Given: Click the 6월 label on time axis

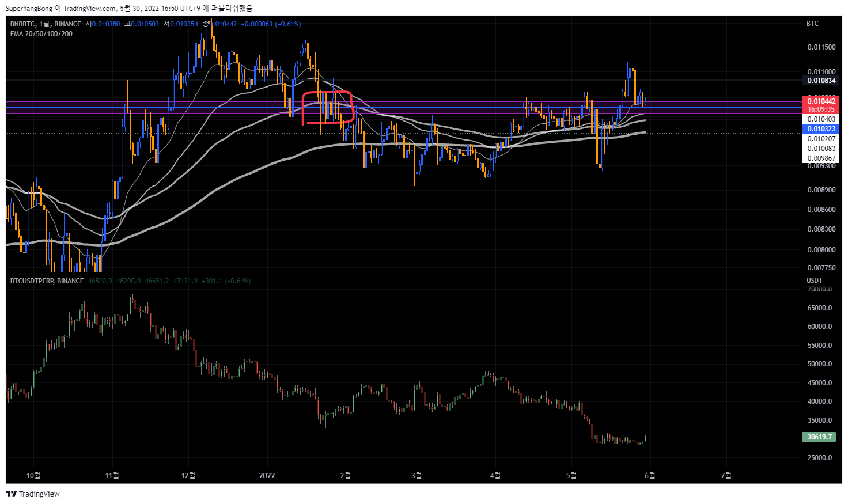Looking at the screenshot, I should (650, 475).
